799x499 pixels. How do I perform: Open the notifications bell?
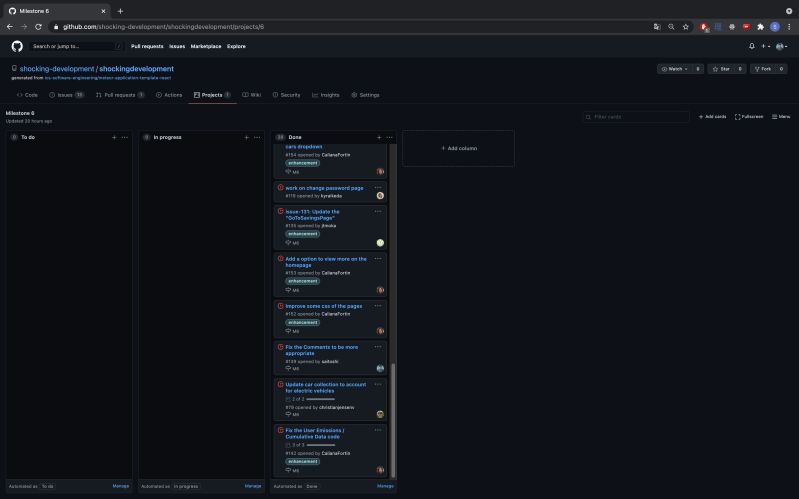coord(752,46)
